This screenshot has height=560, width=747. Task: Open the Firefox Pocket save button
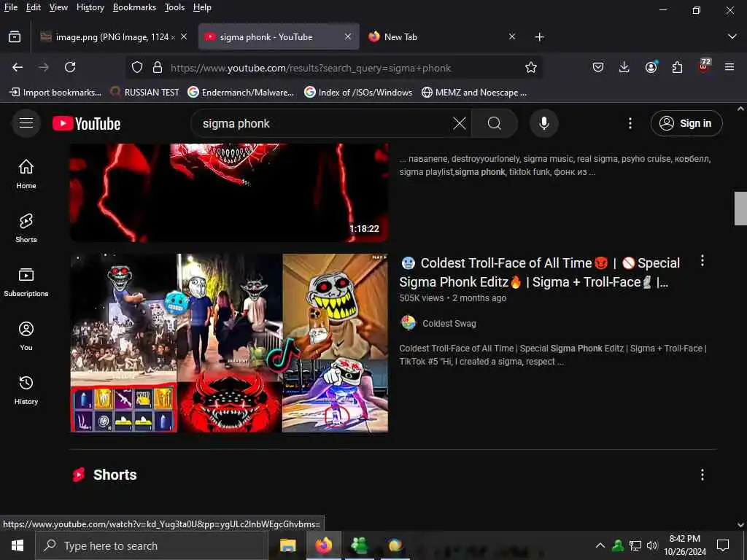(x=598, y=68)
